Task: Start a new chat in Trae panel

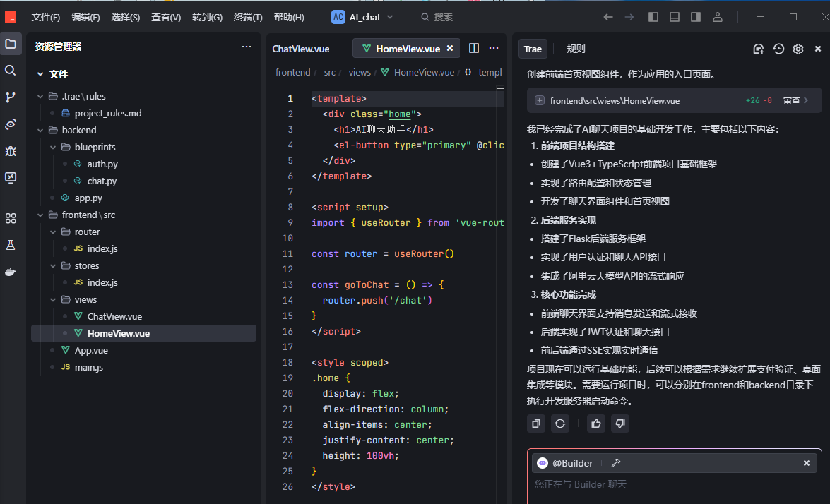Action: (759, 49)
